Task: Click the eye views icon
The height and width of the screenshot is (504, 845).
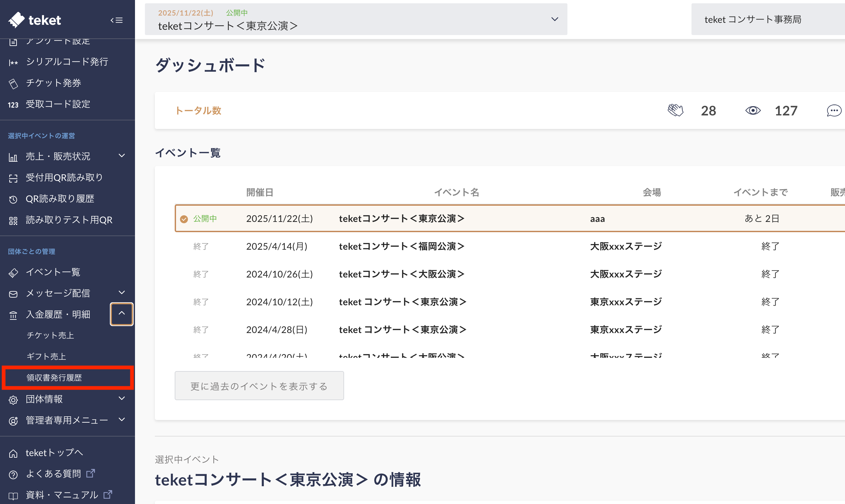Action: point(753,111)
